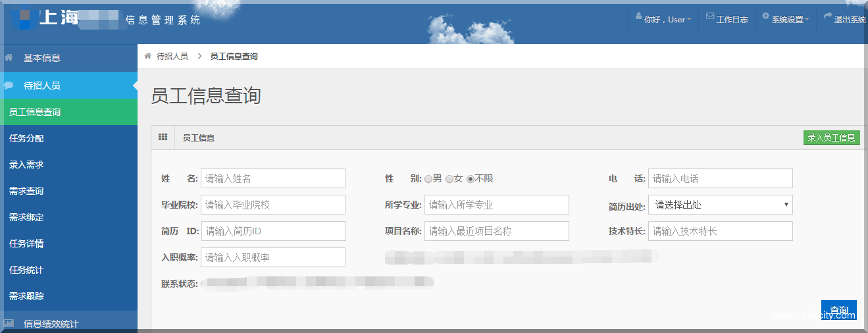Click the blue 查询 search button
Image resolution: width=868 pixels, height=333 pixels.
click(839, 310)
